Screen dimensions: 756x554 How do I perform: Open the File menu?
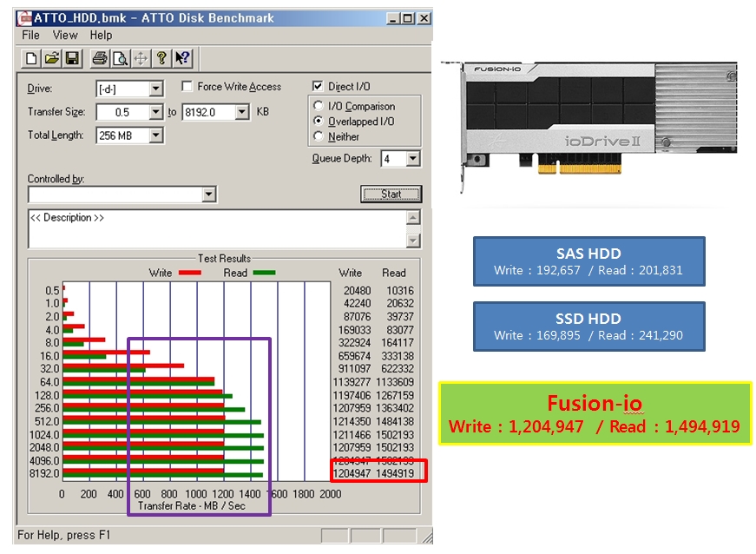pos(31,36)
